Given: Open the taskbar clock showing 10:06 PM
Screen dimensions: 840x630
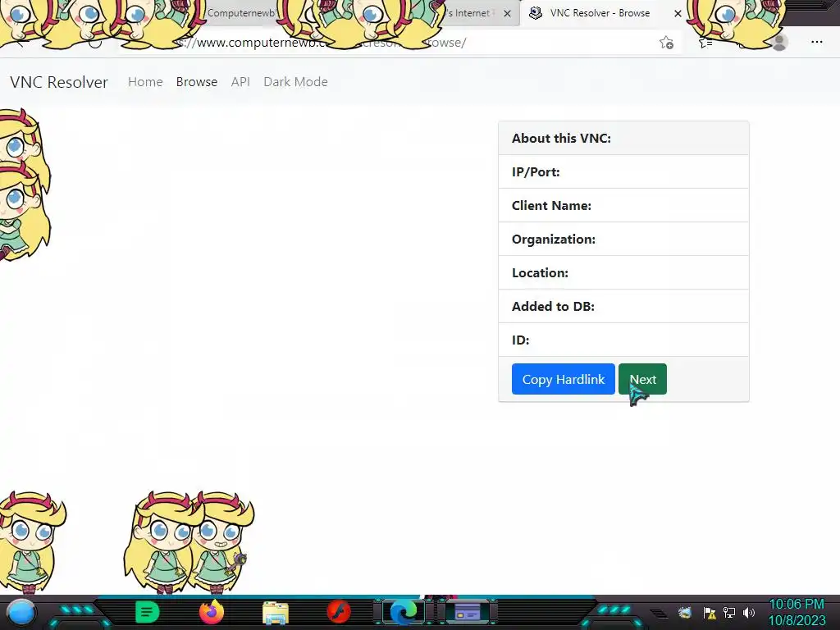Looking at the screenshot, I should point(797,612).
